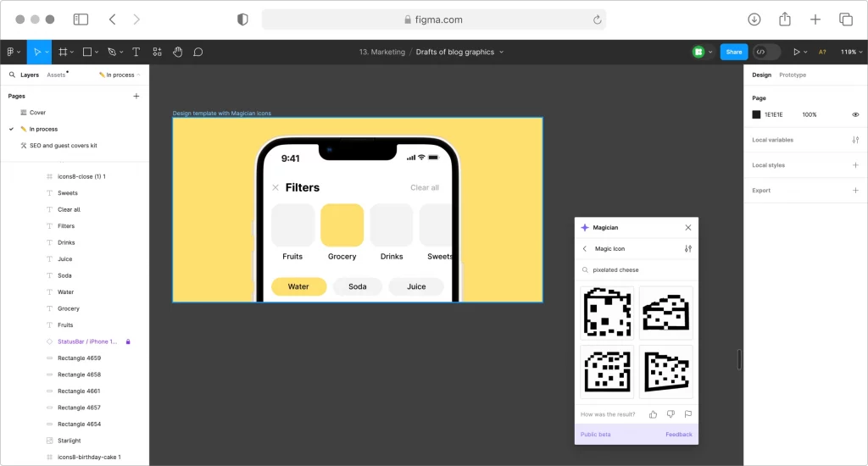The height and width of the screenshot is (466, 868).
Task: Open Magic Icon settings sliders
Action: [x=688, y=248]
